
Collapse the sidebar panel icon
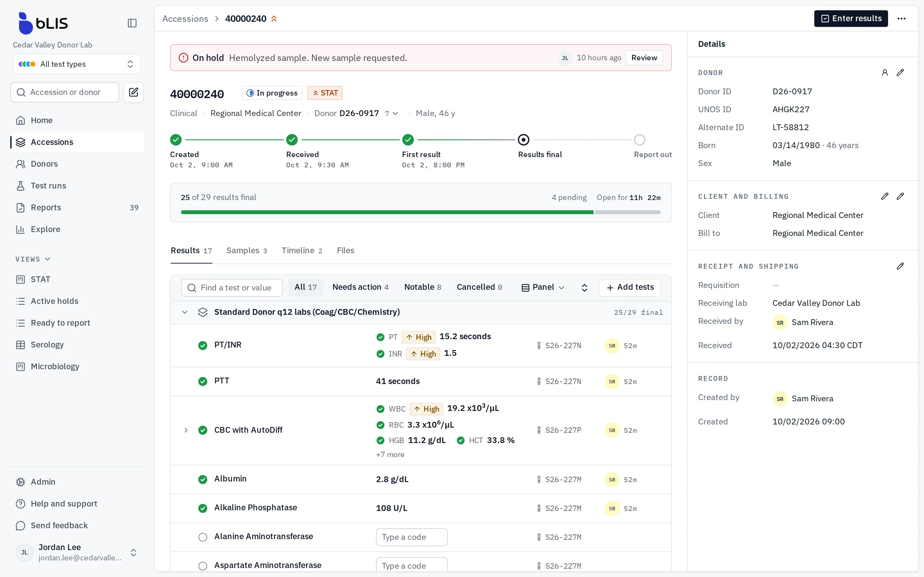click(132, 23)
